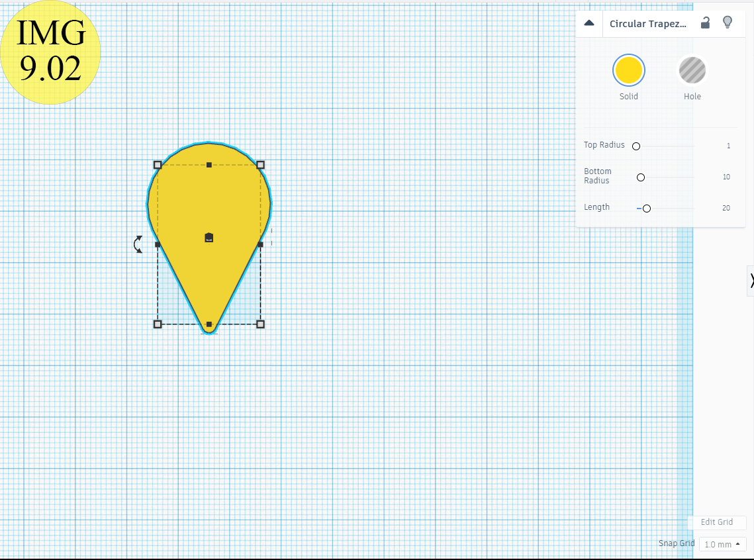
Task: Click the top middle edge handle
Action: (x=209, y=165)
